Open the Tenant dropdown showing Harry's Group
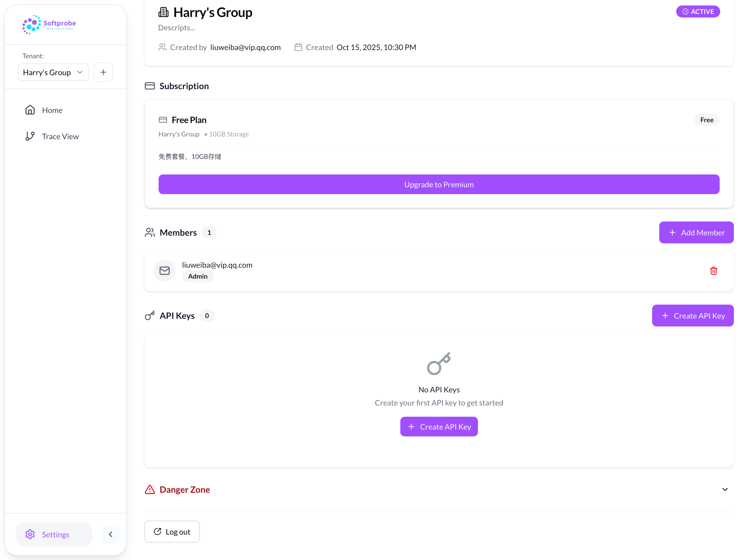Viewport: 747px width, 560px height. 53,72
